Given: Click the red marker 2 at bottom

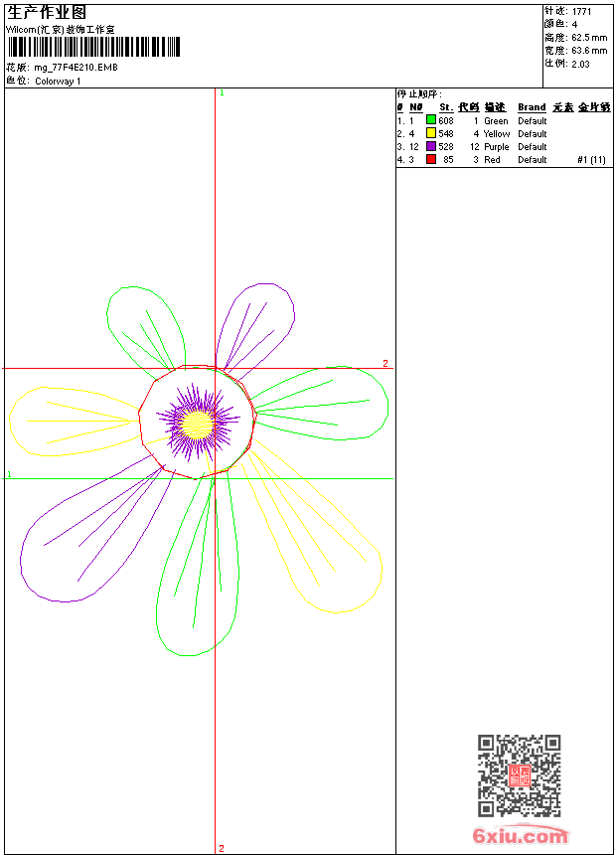Looking at the screenshot, I should (x=221, y=848).
